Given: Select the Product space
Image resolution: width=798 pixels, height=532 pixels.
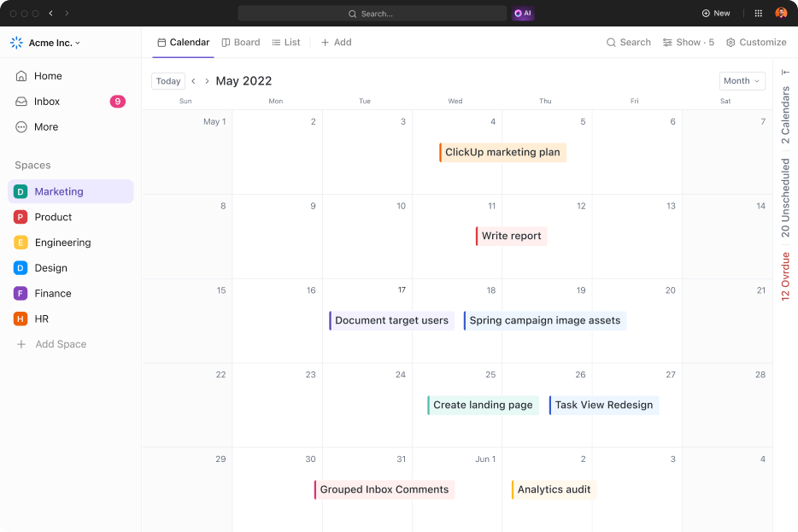Looking at the screenshot, I should (71, 217).
